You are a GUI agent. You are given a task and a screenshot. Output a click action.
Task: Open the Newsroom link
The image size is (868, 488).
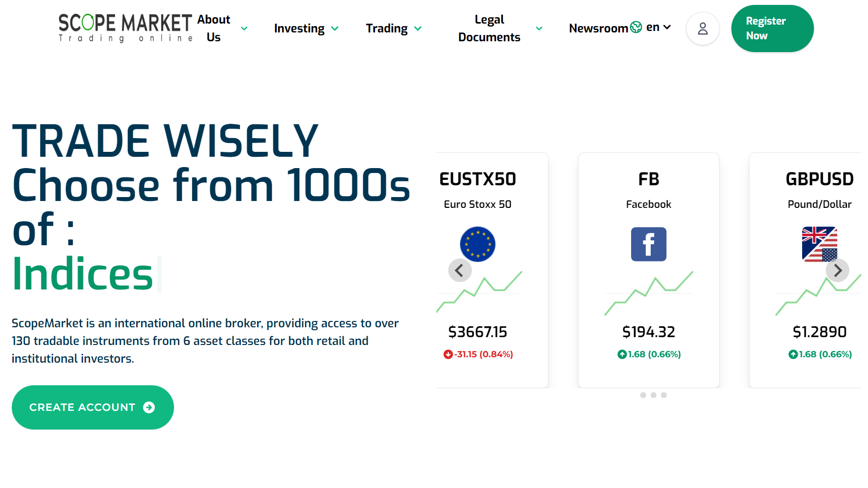coord(598,29)
